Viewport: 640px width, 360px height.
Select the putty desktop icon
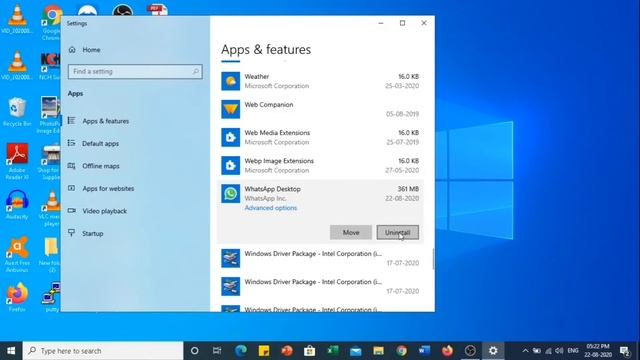tap(51, 297)
